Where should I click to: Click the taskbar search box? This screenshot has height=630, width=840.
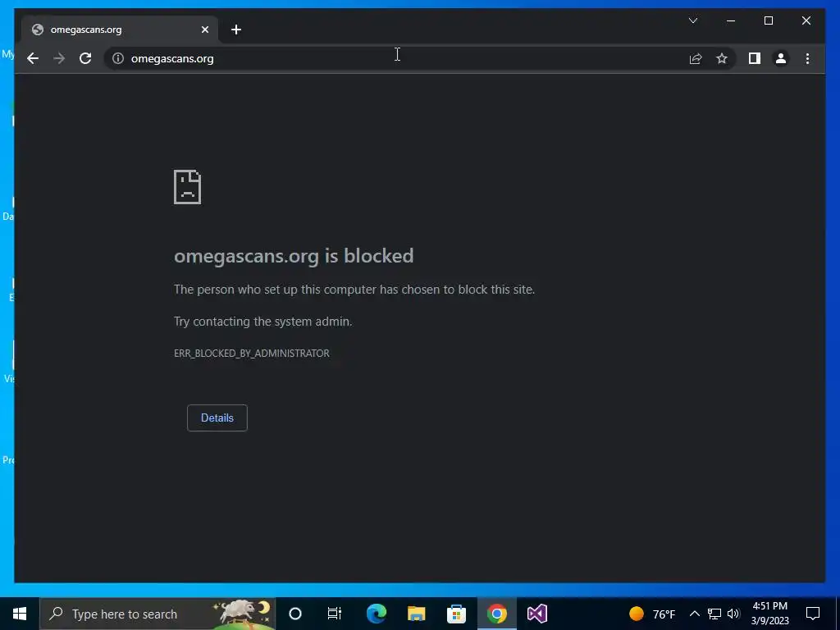click(158, 614)
